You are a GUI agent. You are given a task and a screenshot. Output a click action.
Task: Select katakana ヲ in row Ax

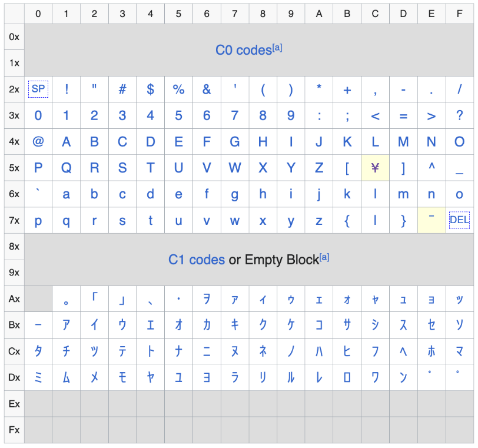[x=207, y=299]
